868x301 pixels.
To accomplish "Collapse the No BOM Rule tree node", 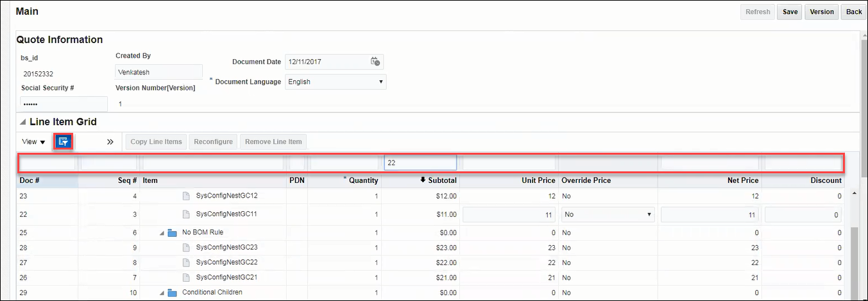I will point(162,232).
